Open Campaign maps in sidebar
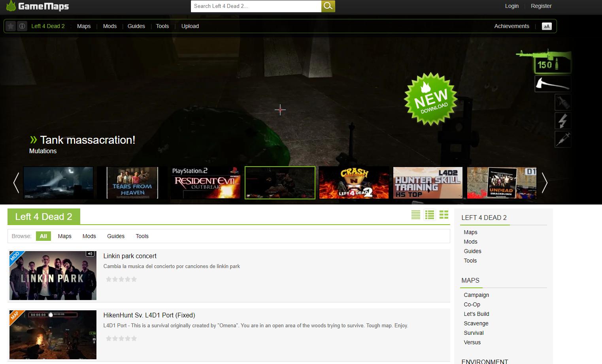This screenshot has height=364, width=602. click(476, 295)
